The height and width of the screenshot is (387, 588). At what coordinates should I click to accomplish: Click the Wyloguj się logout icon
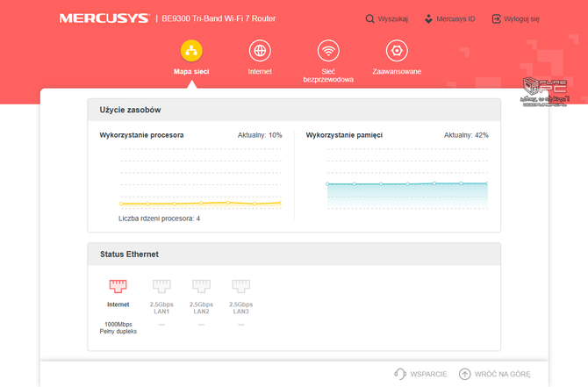click(496, 18)
